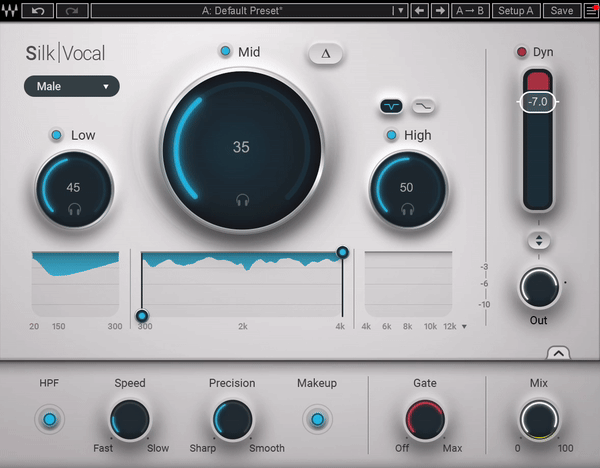Open the preset list dropdown arrow
The image size is (600, 468).
(x=400, y=11)
